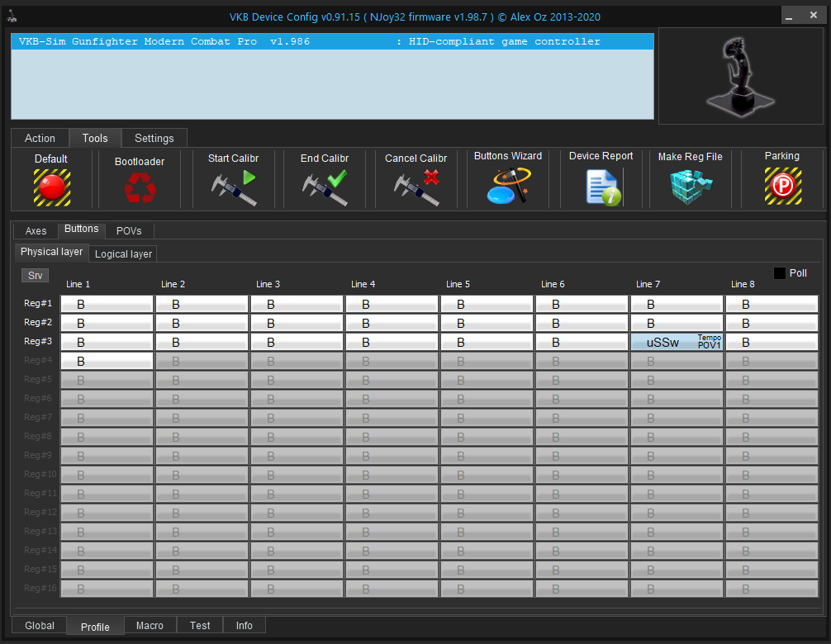The height and width of the screenshot is (644, 831).
Task: Click Reg#1 Line 4 button cell
Action: (x=392, y=304)
